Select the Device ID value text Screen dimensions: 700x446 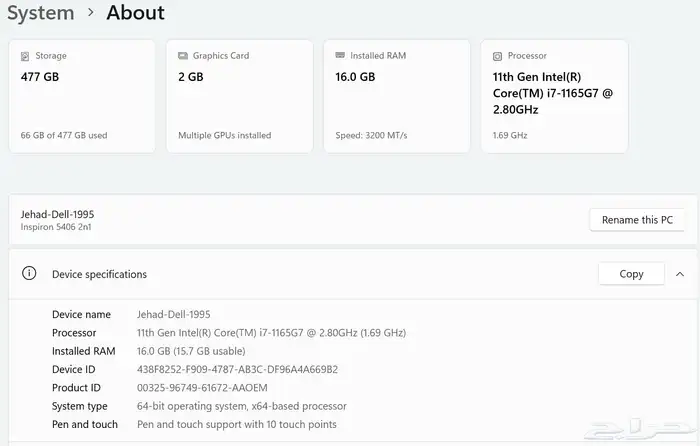[x=237, y=369]
